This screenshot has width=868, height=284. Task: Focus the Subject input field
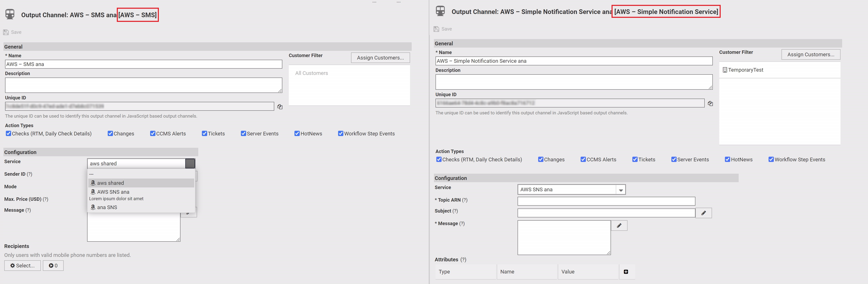point(606,213)
